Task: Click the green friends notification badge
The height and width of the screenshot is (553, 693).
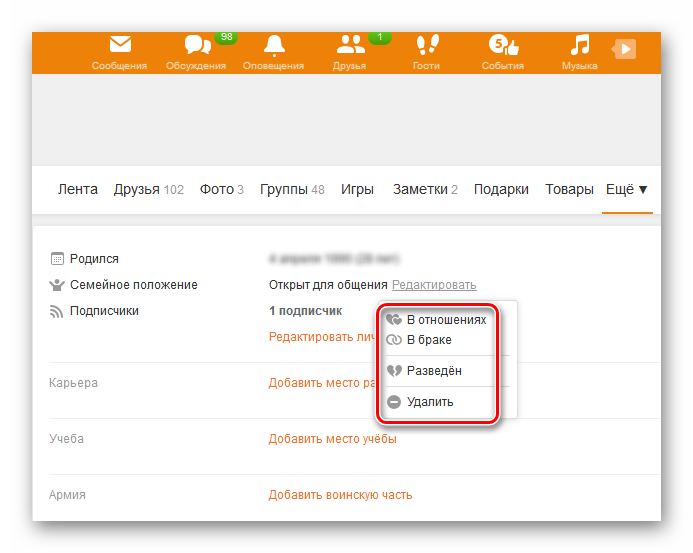Action: click(380, 37)
